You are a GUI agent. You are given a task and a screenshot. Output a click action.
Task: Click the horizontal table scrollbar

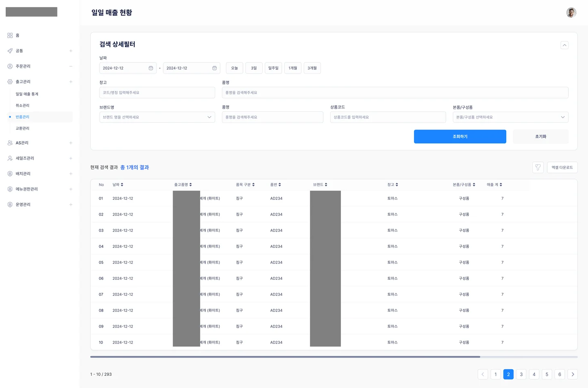point(285,357)
